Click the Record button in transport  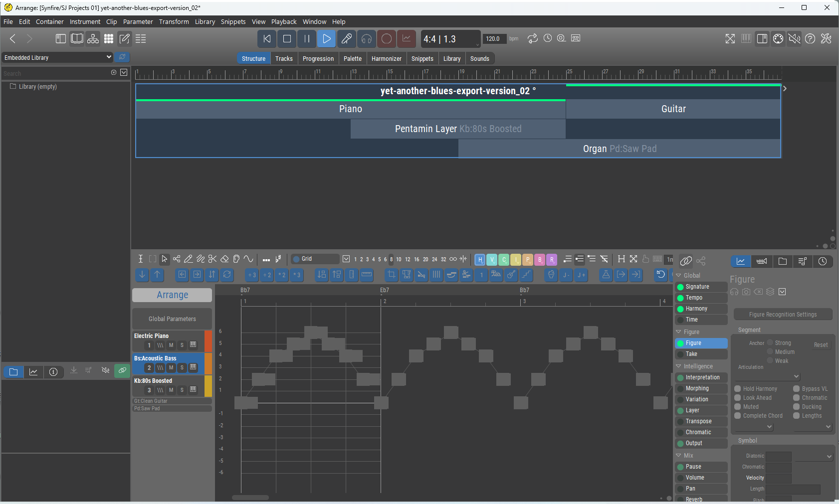tap(386, 39)
